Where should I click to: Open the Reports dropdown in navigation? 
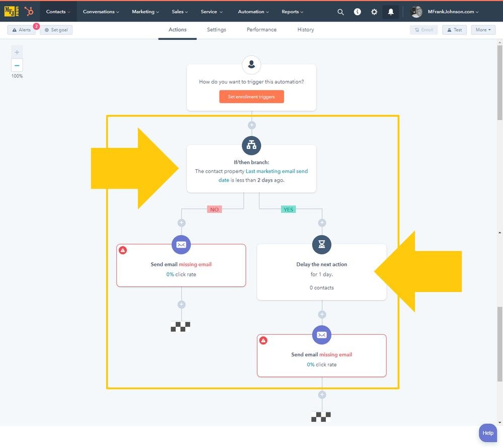[x=292, y=11]
